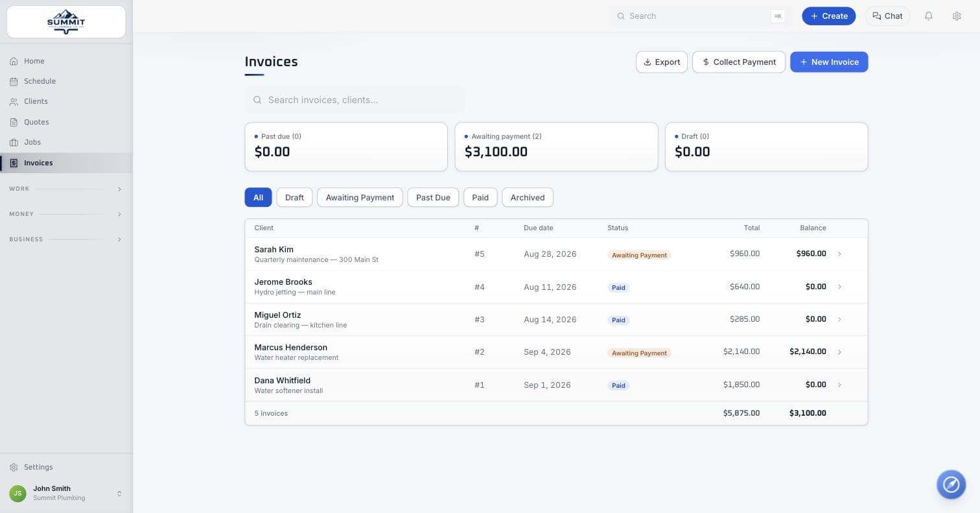This screenshot has width=980, height=513.
Task: Click the Awaiting payment (2) summary card
Action: 556,147
